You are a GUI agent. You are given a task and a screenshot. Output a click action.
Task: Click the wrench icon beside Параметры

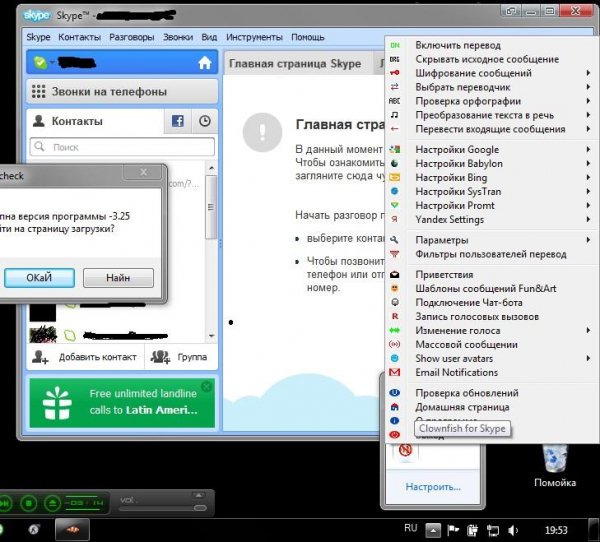pos(395,240)
